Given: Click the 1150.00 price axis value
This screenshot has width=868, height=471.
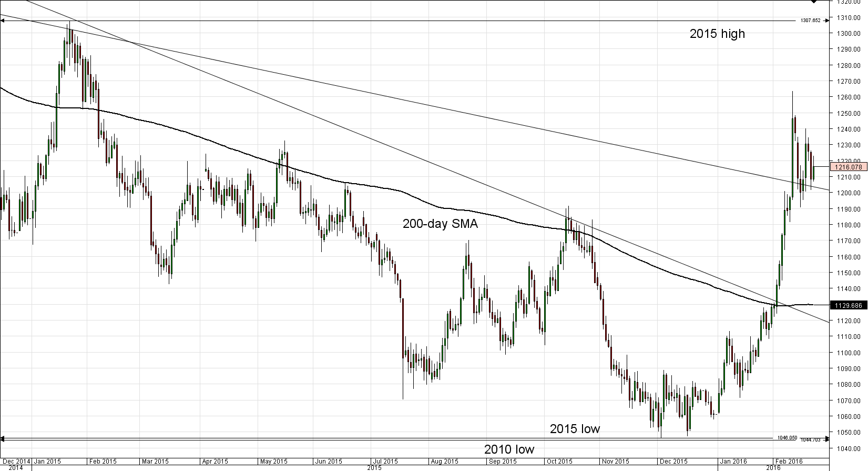Looking at the screenshot, I should pos(850,273).
